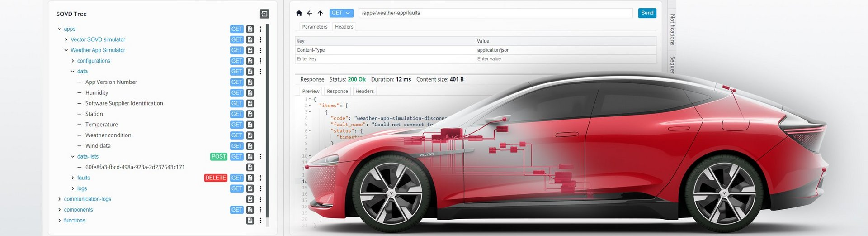Click the Enter value header field

click(566, 59)
